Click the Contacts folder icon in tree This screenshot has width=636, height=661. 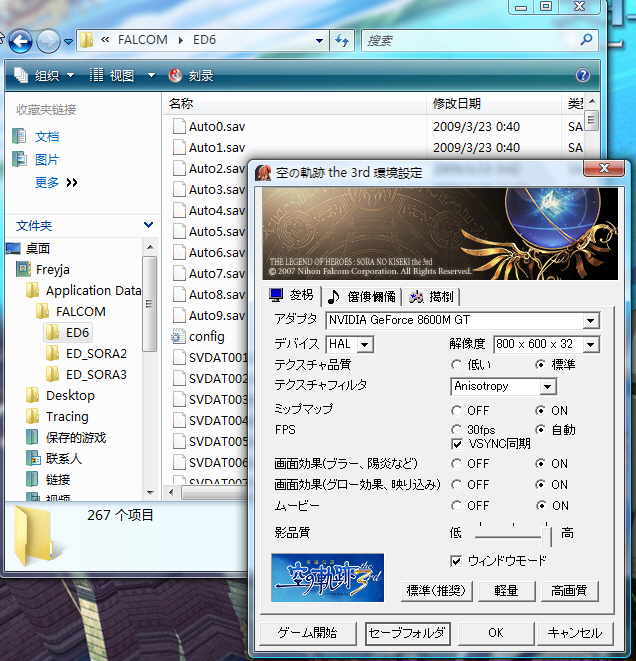(32, 458)
